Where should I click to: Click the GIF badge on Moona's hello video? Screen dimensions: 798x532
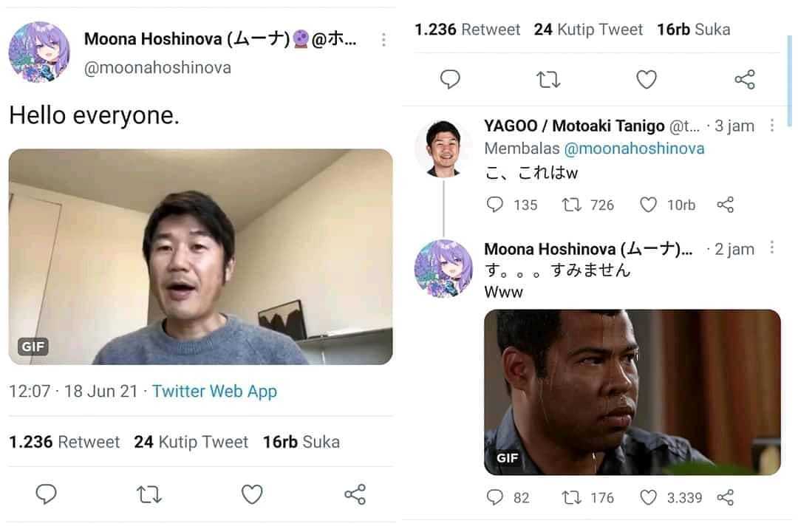point(31,347)
